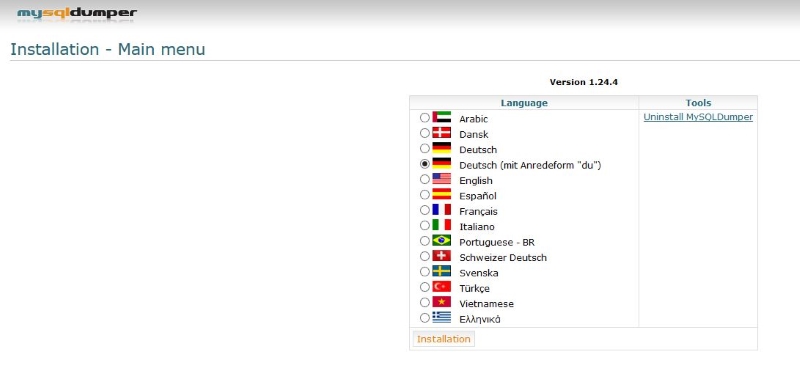
Task: Click the Türkçe language label
Action: (x=474, y=289)
